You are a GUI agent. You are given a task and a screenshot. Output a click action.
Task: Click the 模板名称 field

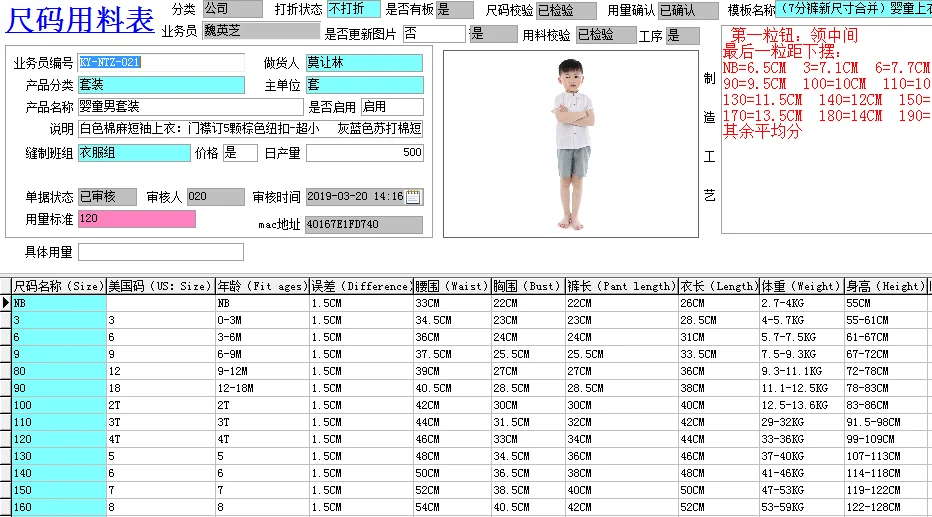click(x=854, y=9)
